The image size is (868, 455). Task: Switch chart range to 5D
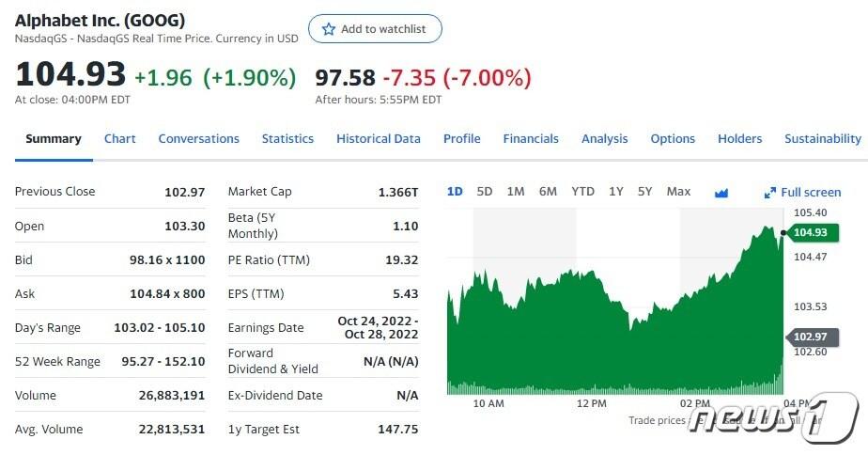(x=485, y=192)
